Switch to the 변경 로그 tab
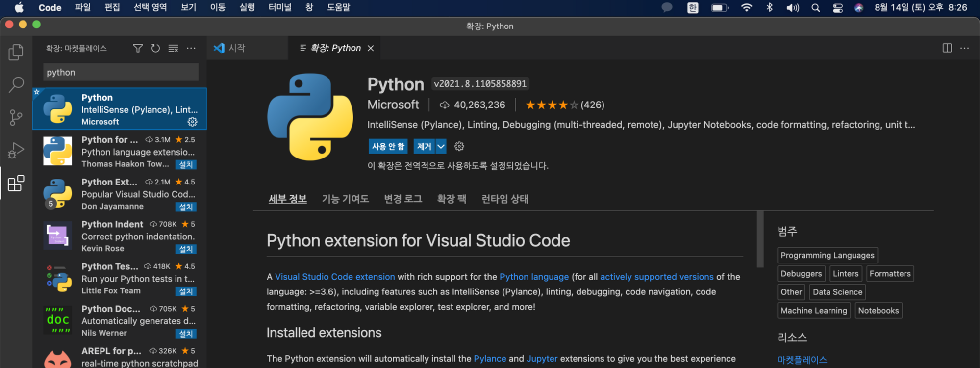This screenshot has width=980, height=368. pos(403,199)
